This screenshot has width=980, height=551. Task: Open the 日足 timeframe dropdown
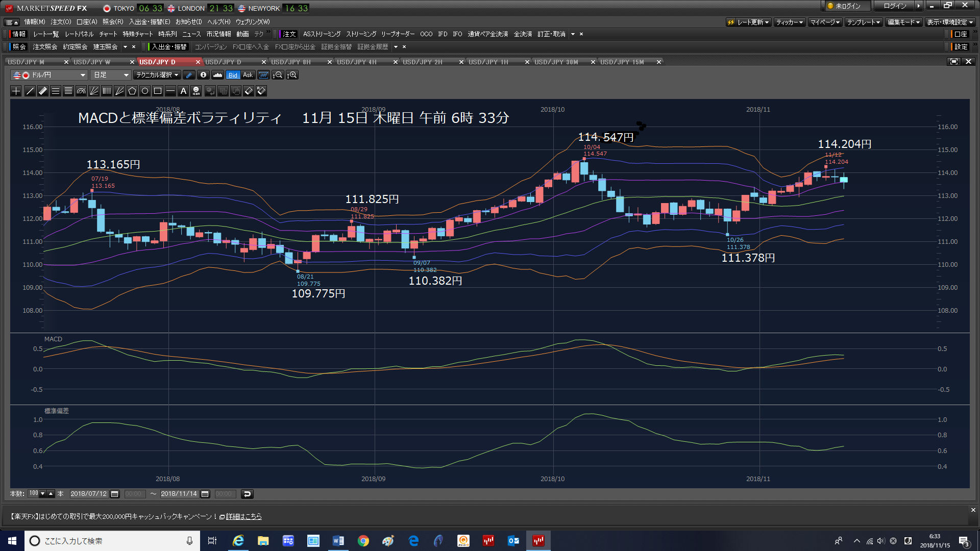111,75
